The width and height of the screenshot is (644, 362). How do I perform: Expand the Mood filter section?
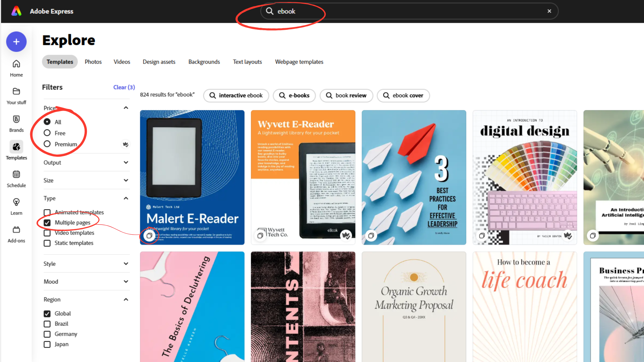(x=86, y=282)
